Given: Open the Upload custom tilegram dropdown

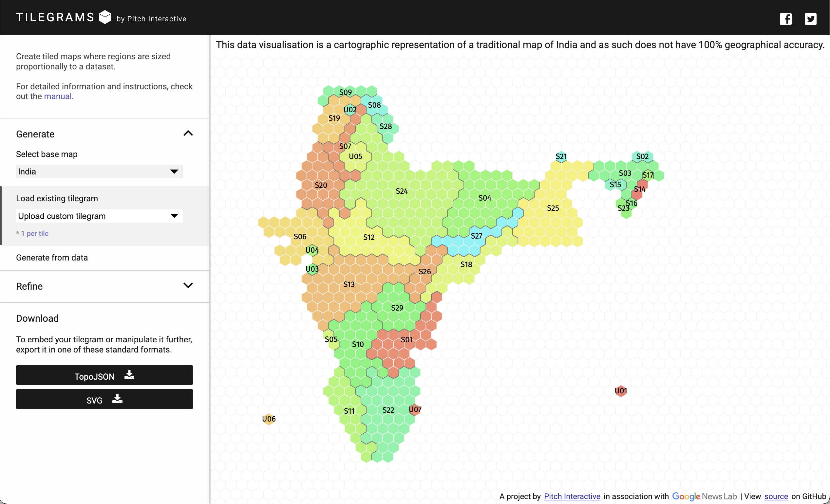Looking at the screenshot, I should (99, 216).
